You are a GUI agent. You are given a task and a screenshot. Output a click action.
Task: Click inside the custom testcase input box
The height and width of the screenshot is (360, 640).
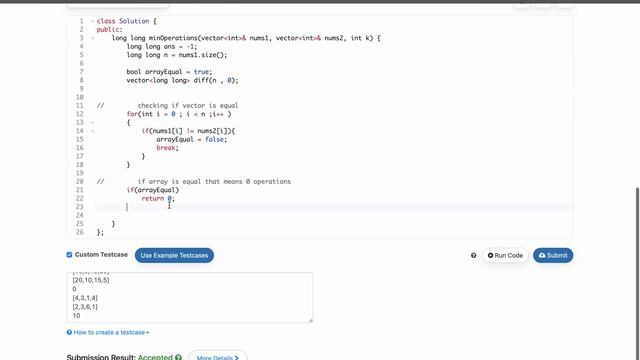(x=190, y=298)
